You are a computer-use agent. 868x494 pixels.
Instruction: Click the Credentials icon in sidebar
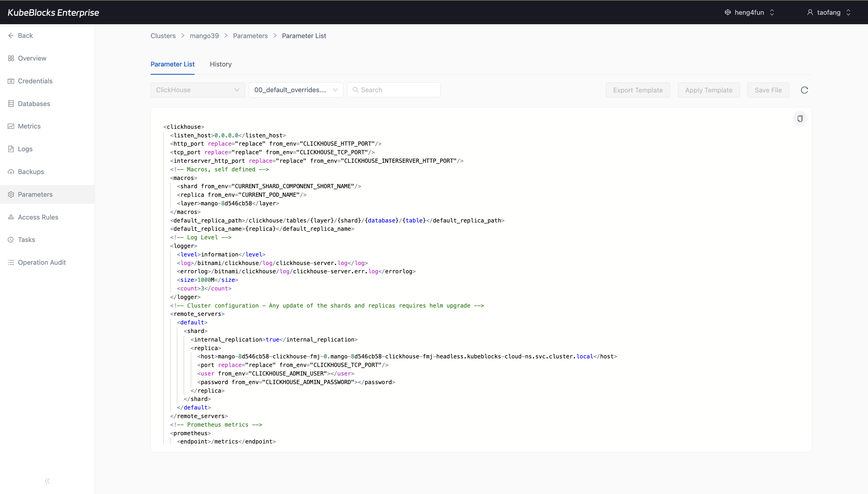coord(11,81)
